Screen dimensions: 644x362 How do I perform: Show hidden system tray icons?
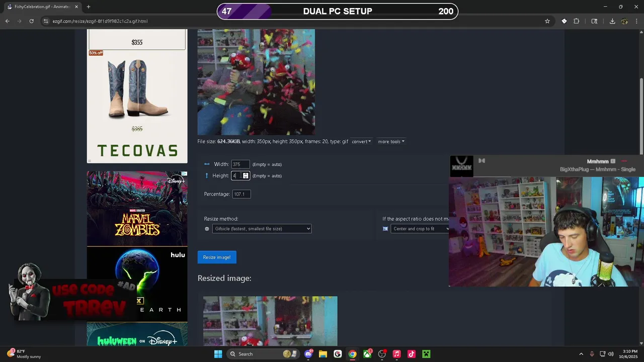point(581,354)
